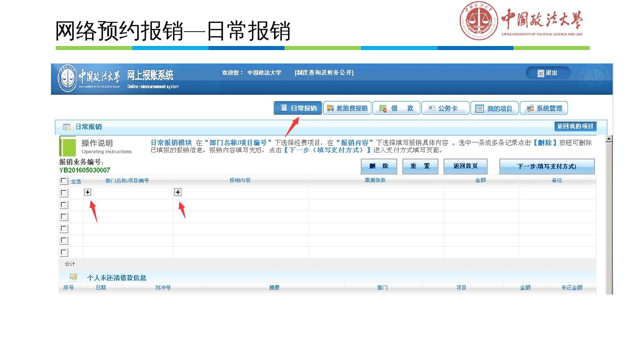
Task: Log out with the 退出 button
Action: pyautogui.click(x=548, y=73)
